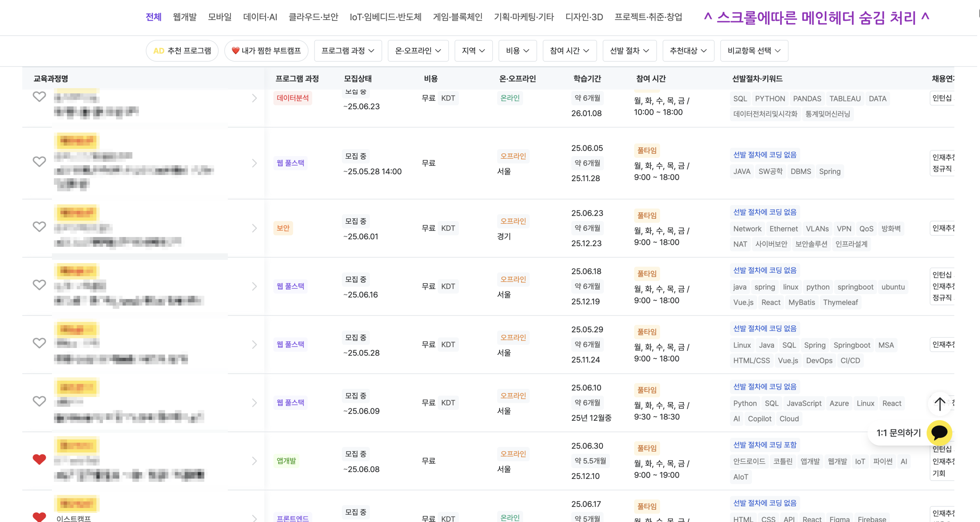Screen dimensions: 980x522
Task: Click the 사이버보안 keyword tag
Action: pos(771,244)
